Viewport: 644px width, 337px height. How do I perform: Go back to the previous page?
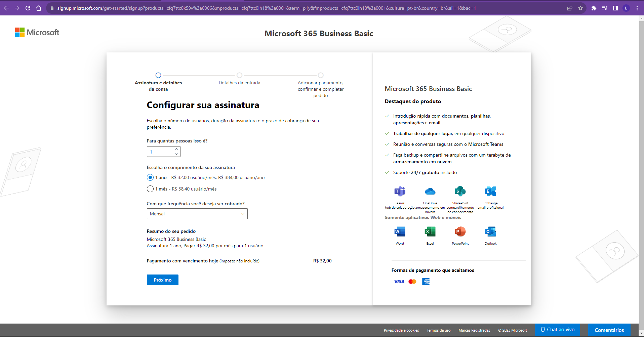(6, 8)
